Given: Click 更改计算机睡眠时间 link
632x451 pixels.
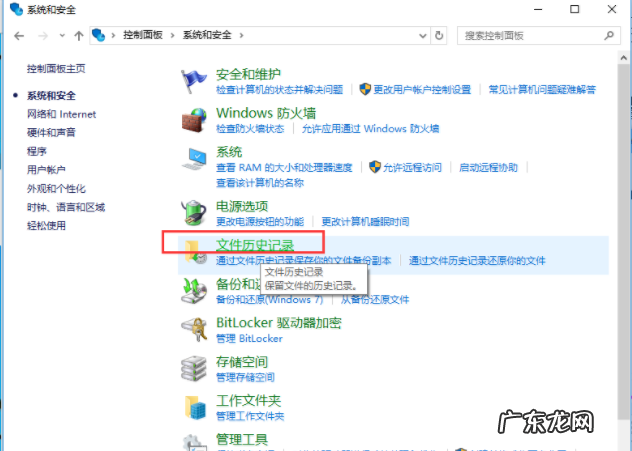Looking at the screenshot, I should tap(365, 222).
